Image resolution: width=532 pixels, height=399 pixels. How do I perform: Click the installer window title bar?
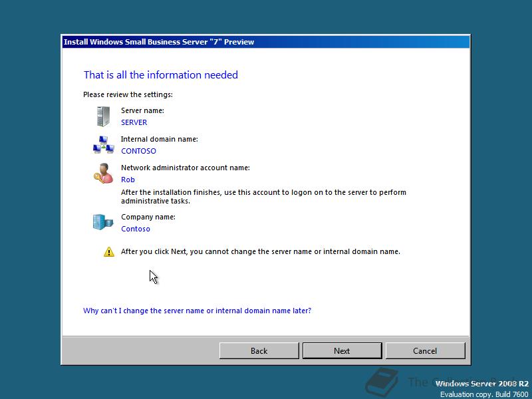pyautogui.click(x=266, y=42)
